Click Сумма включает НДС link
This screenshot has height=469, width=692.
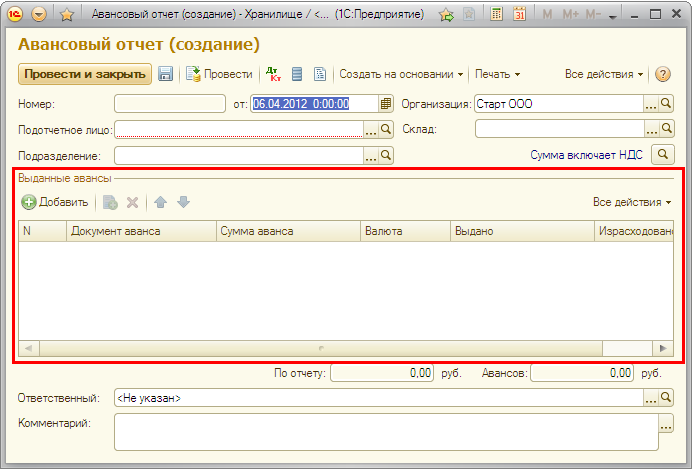pos(586,155)
